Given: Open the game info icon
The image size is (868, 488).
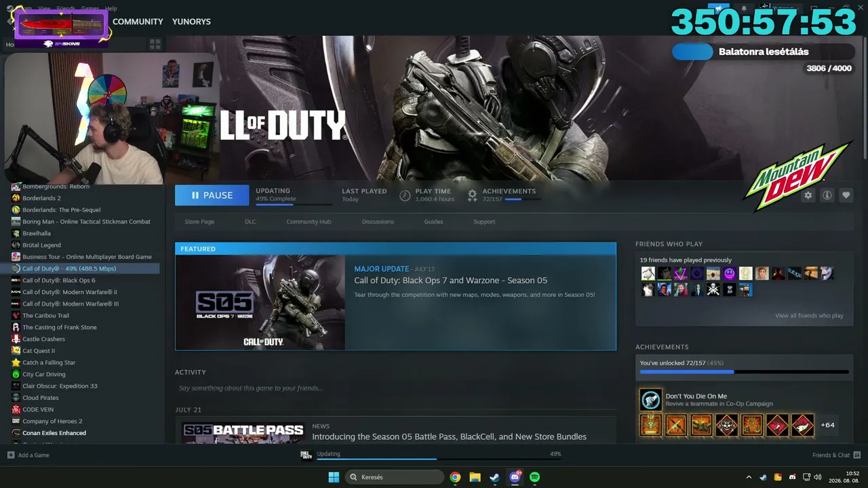Looking at the screenshot, I should (x=827, y=195).
